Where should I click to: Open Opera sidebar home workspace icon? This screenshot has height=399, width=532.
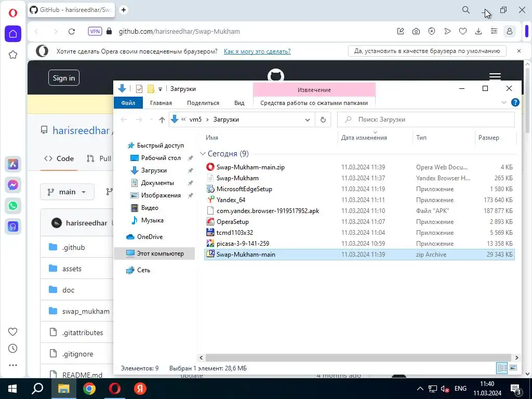pyautogui.click(x=13, y=34)
